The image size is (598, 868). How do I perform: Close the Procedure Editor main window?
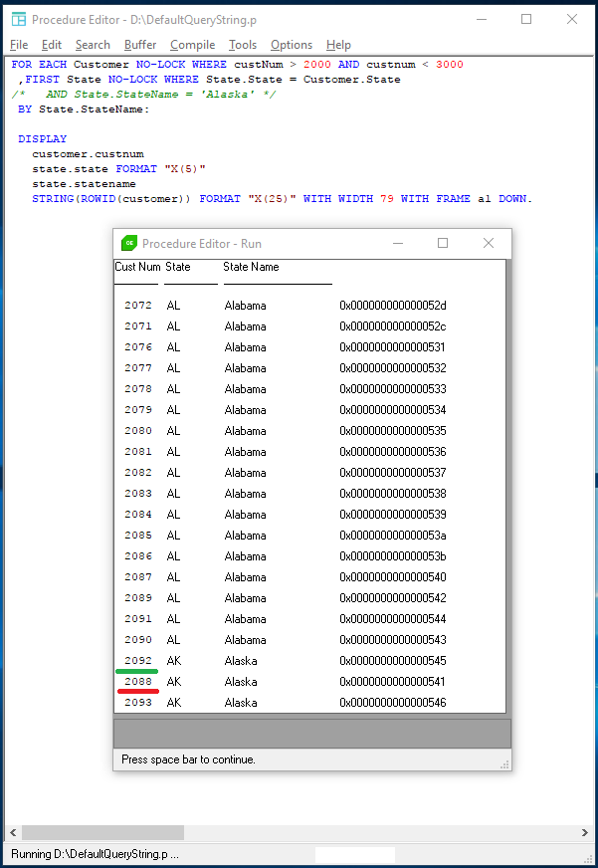(572, 19)
